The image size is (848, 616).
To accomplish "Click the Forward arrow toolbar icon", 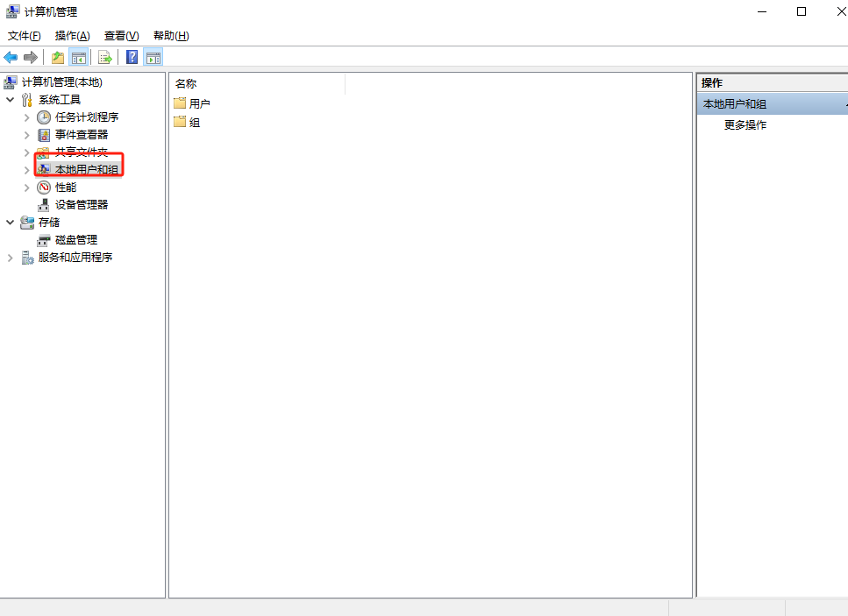I will coord(31,57).
